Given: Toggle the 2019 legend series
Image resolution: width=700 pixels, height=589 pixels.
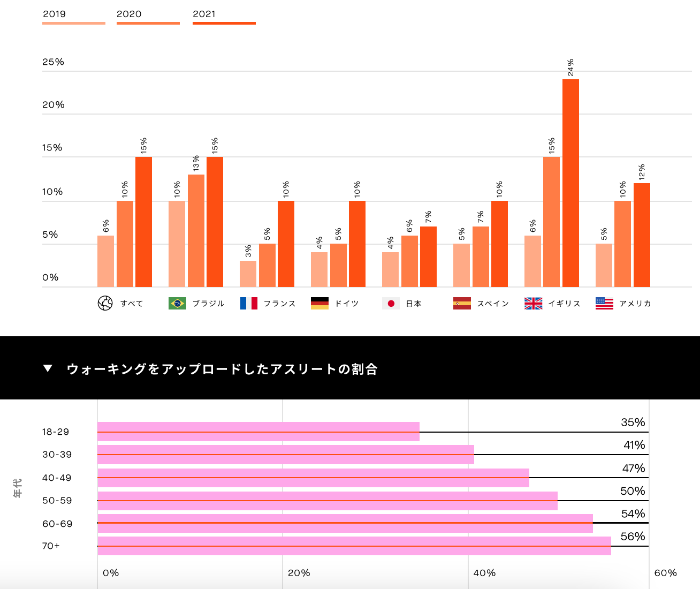Looking at the screenshot, I should tap(55, 14).
